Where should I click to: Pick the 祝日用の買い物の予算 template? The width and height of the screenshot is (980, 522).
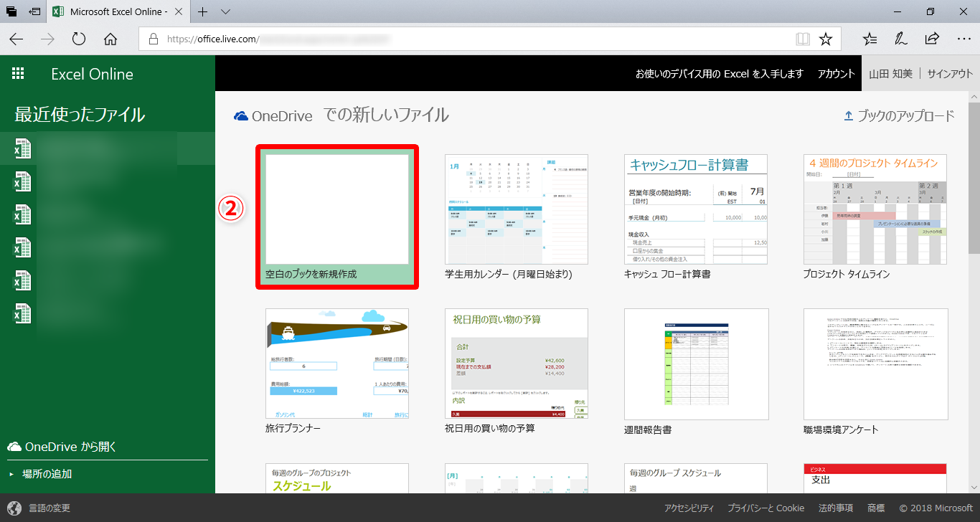coord(517,371)
